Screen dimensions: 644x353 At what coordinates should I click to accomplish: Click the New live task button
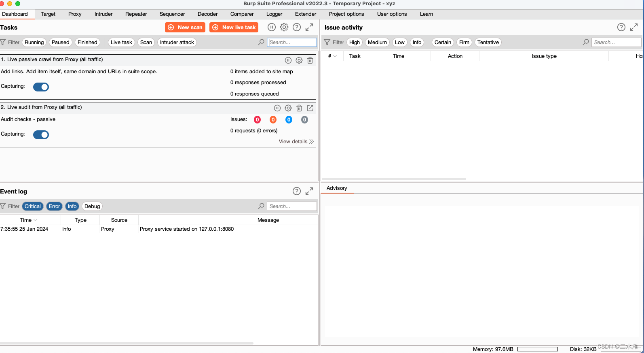[234, 27]
